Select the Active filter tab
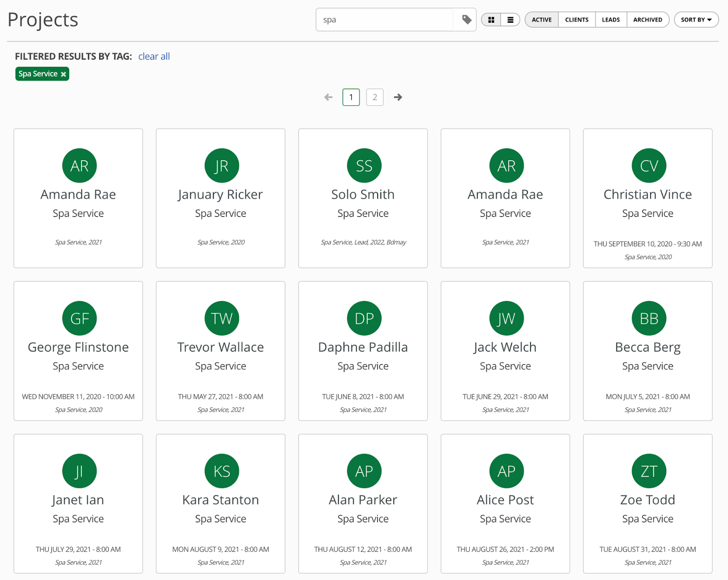Viewport: 728px width, 580px height. coord(541,20)
